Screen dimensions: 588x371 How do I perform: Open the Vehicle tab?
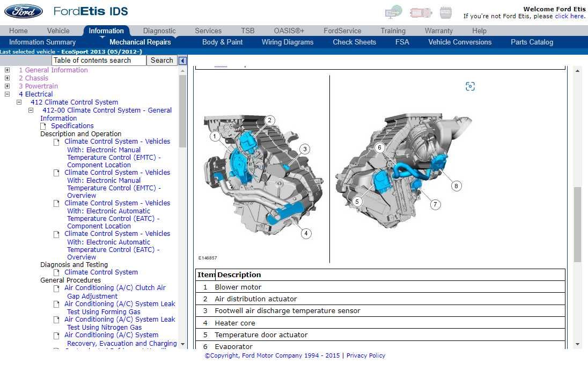click(x=58, y=31)
